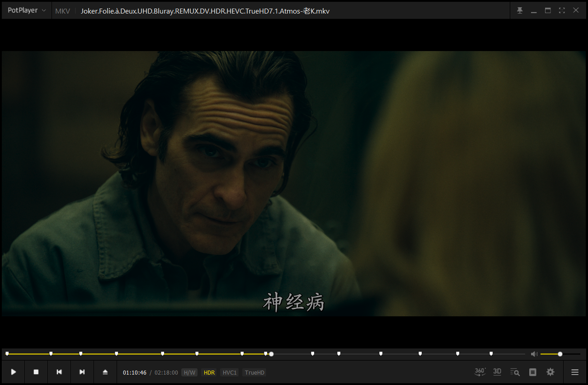Open the PotPlayer main menu dropdown
Screen dimensions: 588x385
tap(26, 10)
